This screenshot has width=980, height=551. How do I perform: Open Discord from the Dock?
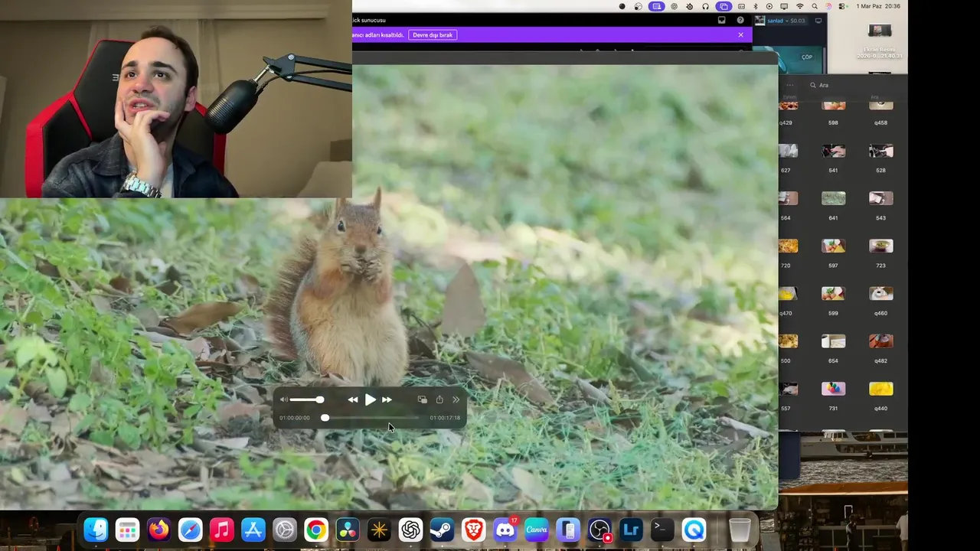(505, 530)
